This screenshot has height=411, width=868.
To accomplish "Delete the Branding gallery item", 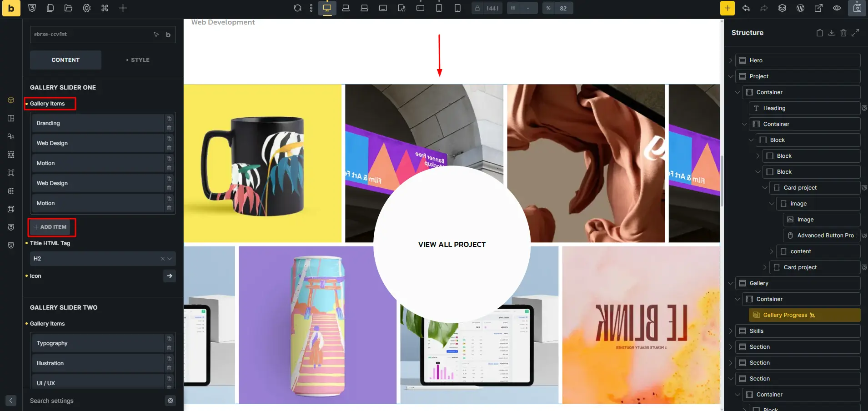I will 169,128.
